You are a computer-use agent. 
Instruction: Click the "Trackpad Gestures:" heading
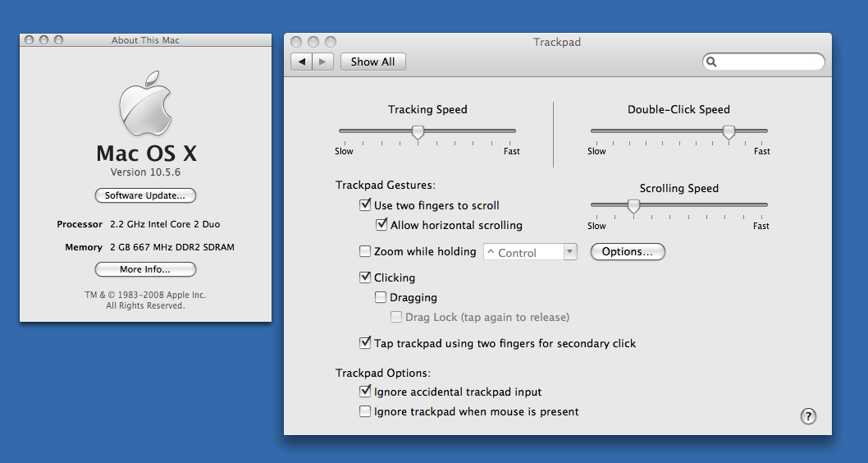point(386,185)
